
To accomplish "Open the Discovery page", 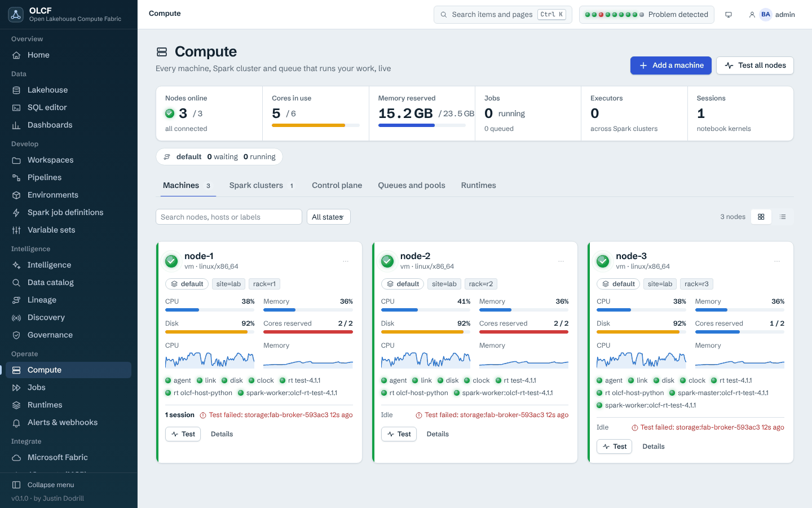I will point(68,317).
